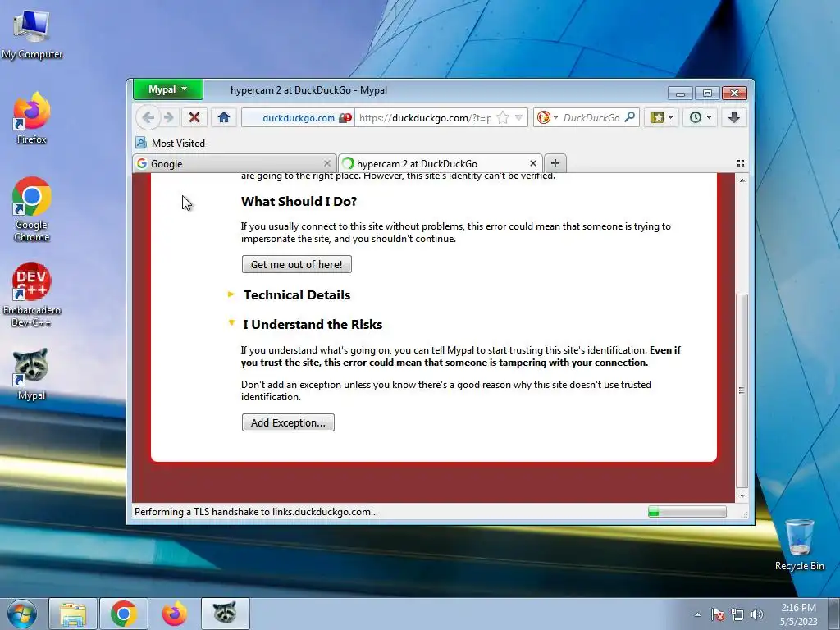Close the Google tab
840x630 pixels.
[326, 163]
